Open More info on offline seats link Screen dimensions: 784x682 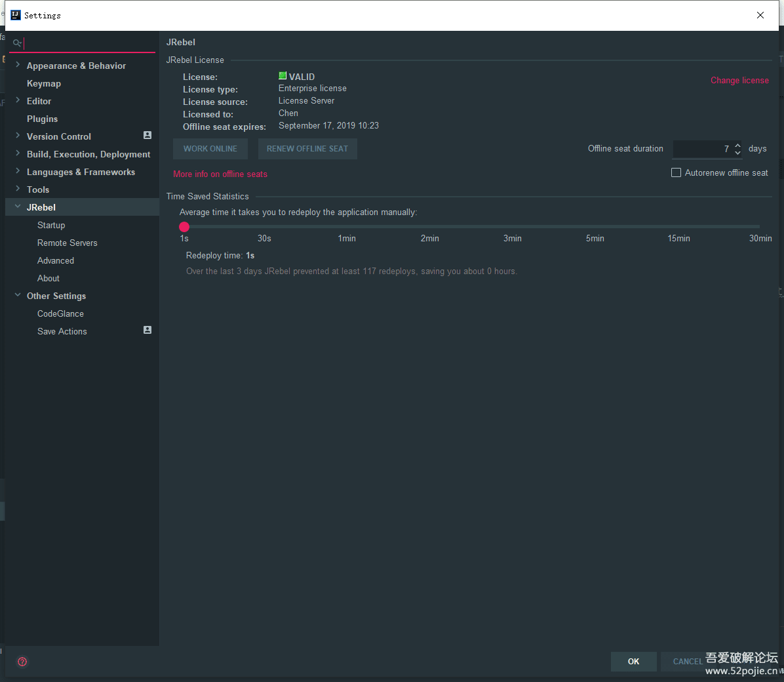[x=220, y=174]
